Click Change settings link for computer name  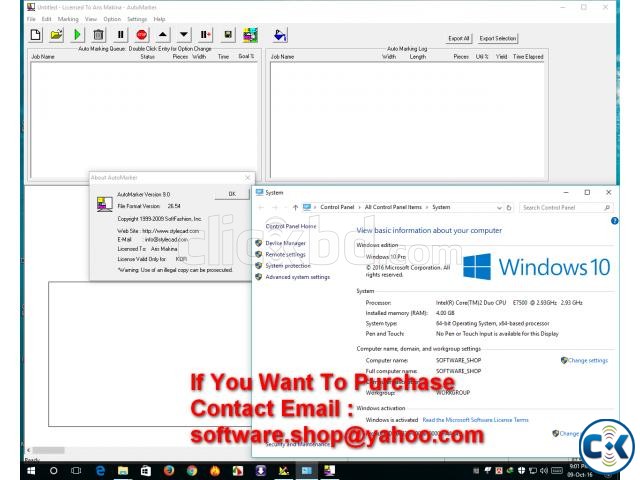click(588, 360)
